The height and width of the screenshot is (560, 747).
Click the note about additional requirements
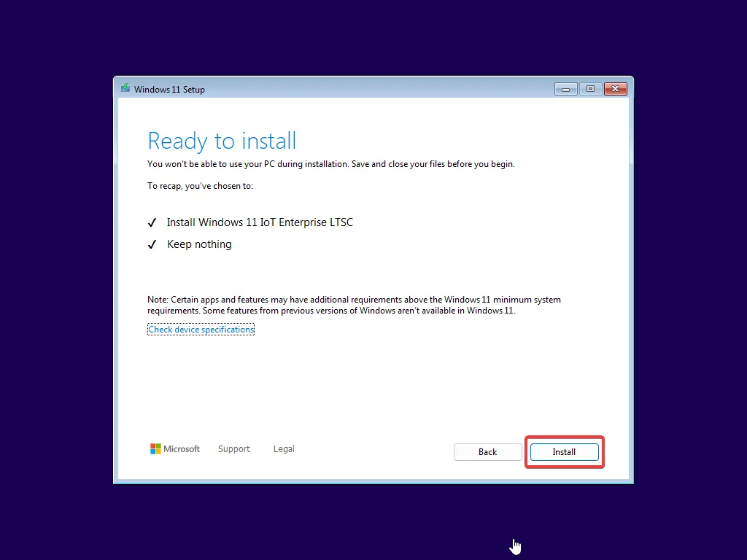pyautogui.click(x=354, y=305)
